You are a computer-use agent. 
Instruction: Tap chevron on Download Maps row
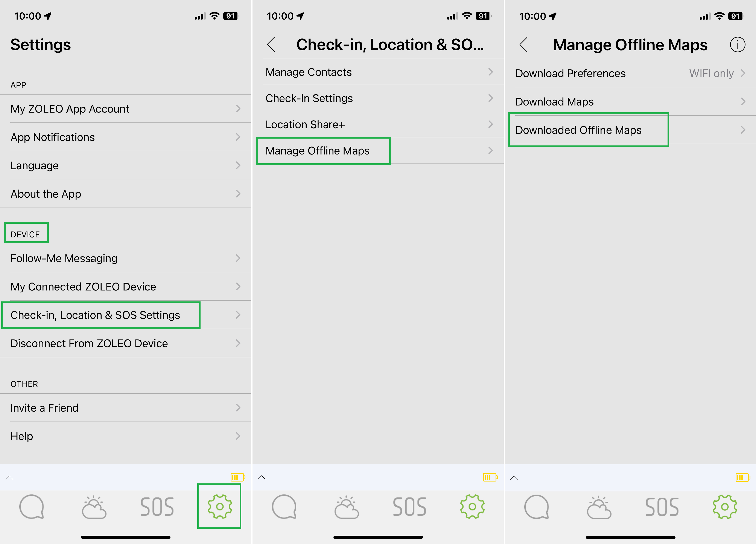tap(743, 101)
